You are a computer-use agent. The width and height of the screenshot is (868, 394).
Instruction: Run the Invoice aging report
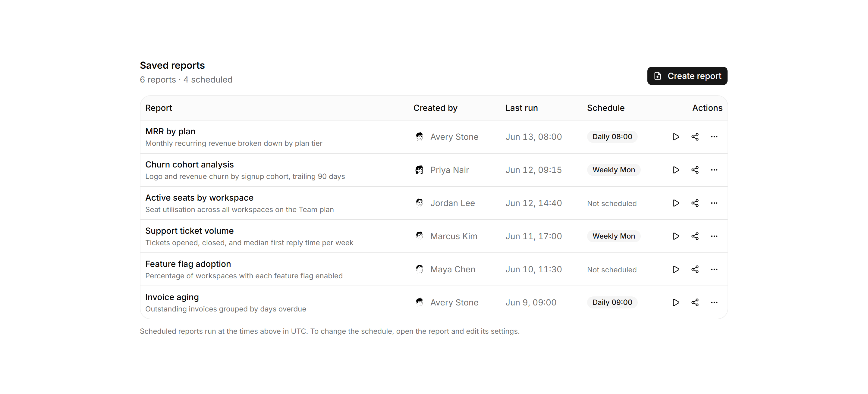coord(676,302)
